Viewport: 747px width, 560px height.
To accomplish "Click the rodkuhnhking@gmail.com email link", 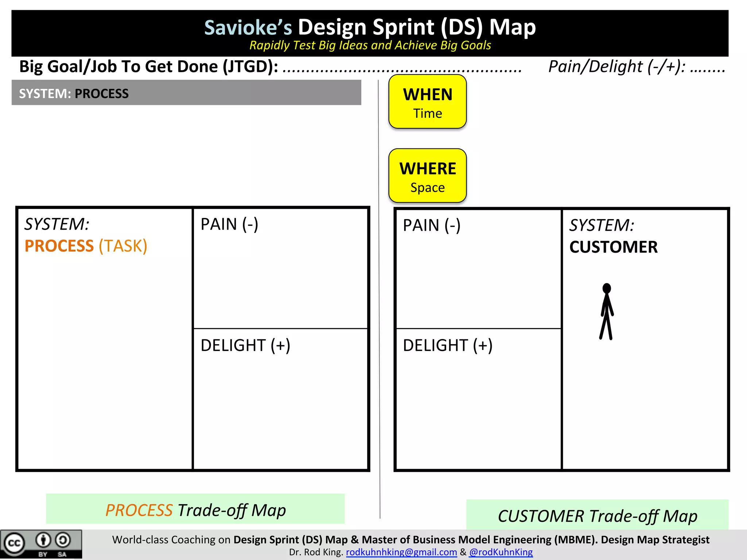I will (x=401, y=552).
